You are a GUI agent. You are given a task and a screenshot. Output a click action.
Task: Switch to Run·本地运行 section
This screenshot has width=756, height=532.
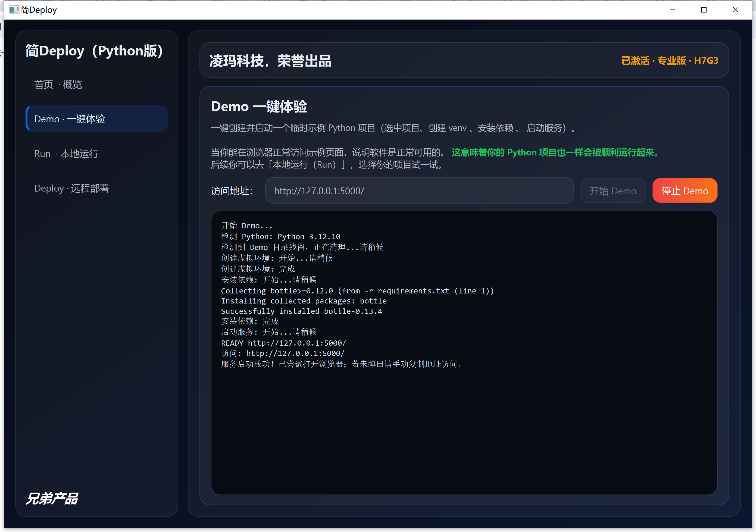pyautogui.click(x=66, y=154)
